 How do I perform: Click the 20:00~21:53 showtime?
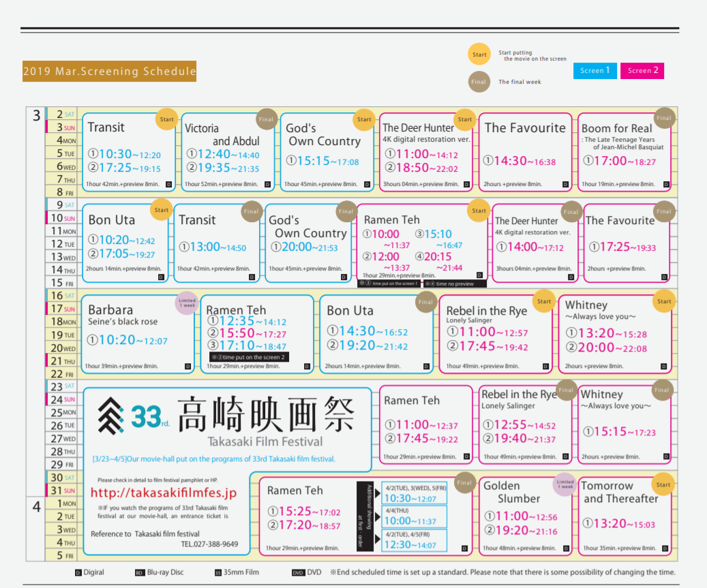pos(304,247)
